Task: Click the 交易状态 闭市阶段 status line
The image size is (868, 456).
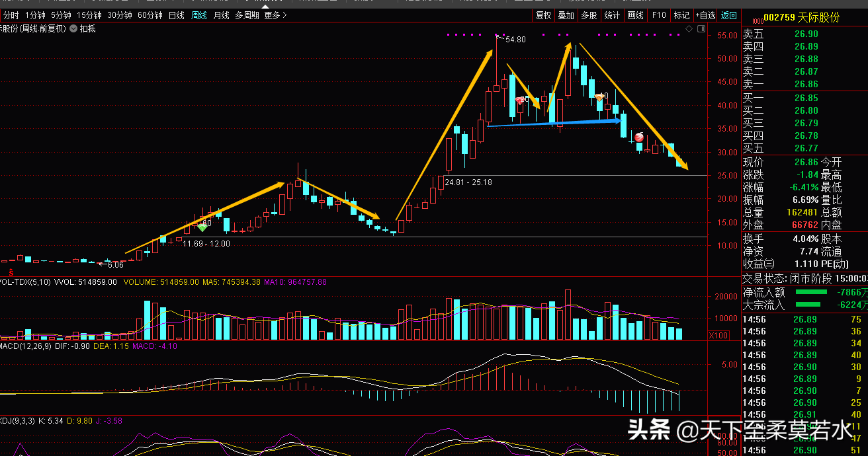Action: [x=805, y=279]
